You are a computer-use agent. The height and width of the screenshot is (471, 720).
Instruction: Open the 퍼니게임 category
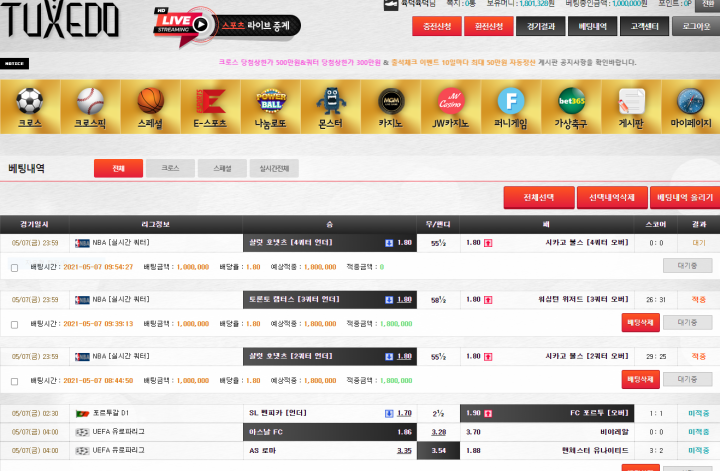[511, 107]
